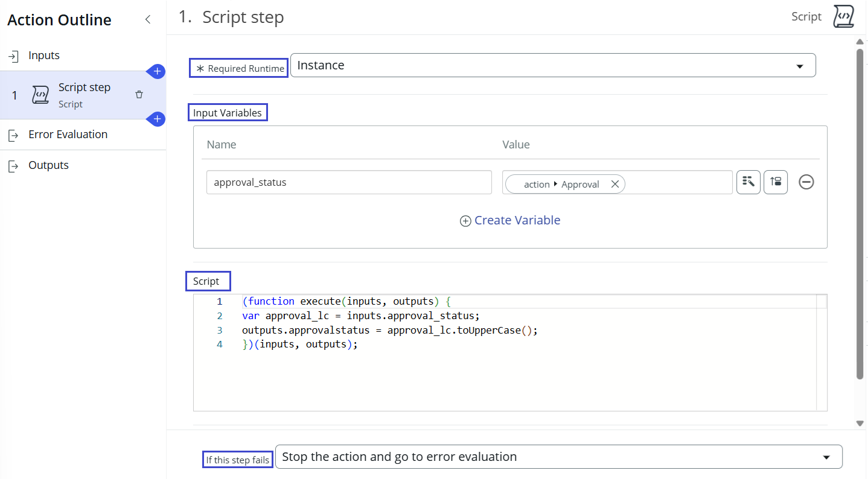Click inside the script code editor
868x479 pixels.
(x=510, y=353)
